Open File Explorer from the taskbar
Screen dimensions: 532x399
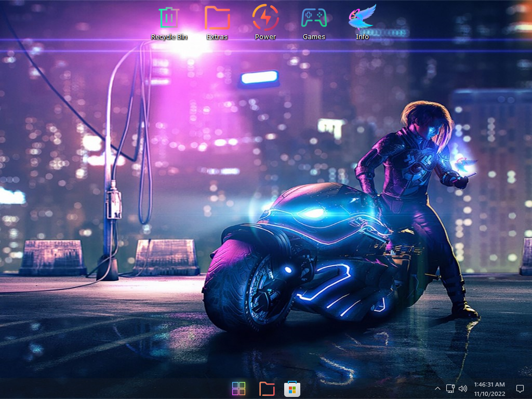(x=267, y=389)
